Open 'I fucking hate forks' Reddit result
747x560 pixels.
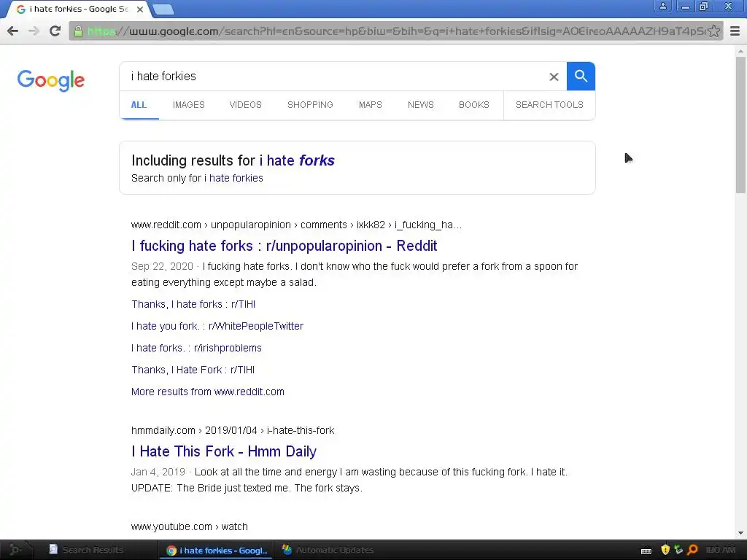pyautogui.click(x=284, y=246)
